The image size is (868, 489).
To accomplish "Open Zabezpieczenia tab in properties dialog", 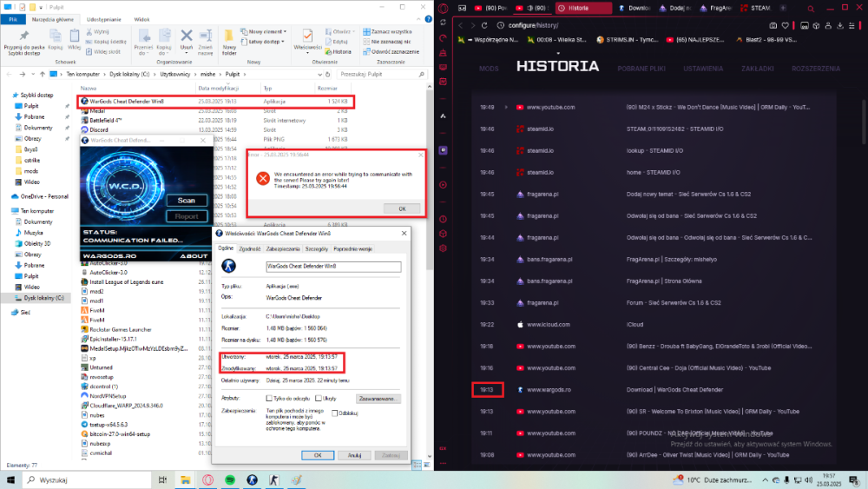I will point(283,249).
